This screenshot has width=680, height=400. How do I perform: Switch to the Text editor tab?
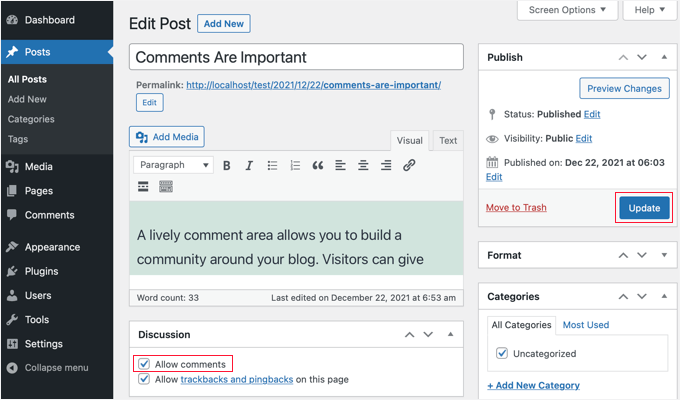click(448, 141)
